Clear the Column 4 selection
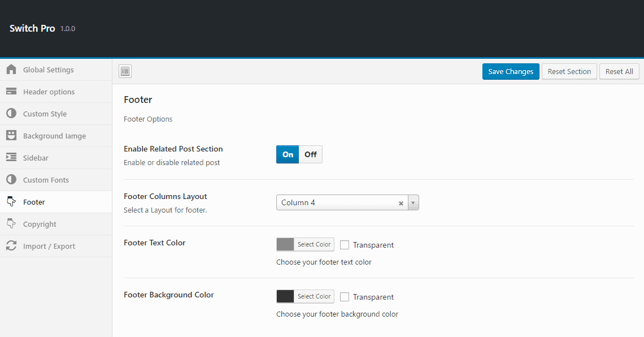The width and height of the screenshot is (644, 337). point(401,204)
